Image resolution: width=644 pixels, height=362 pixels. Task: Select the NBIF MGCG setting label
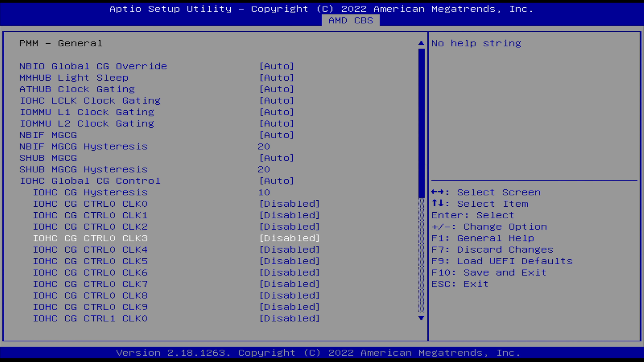coord(48,135)
